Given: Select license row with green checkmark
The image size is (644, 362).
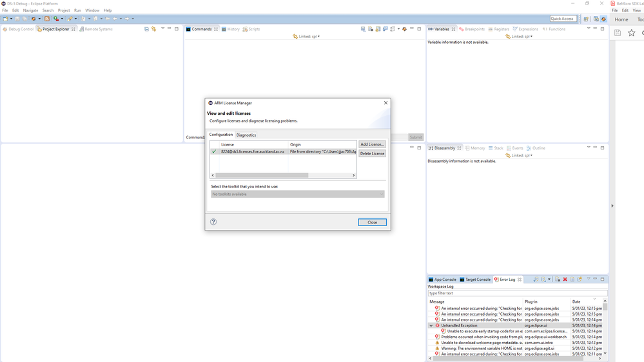Looking at the screenshot, I should [x=283, y=151].
